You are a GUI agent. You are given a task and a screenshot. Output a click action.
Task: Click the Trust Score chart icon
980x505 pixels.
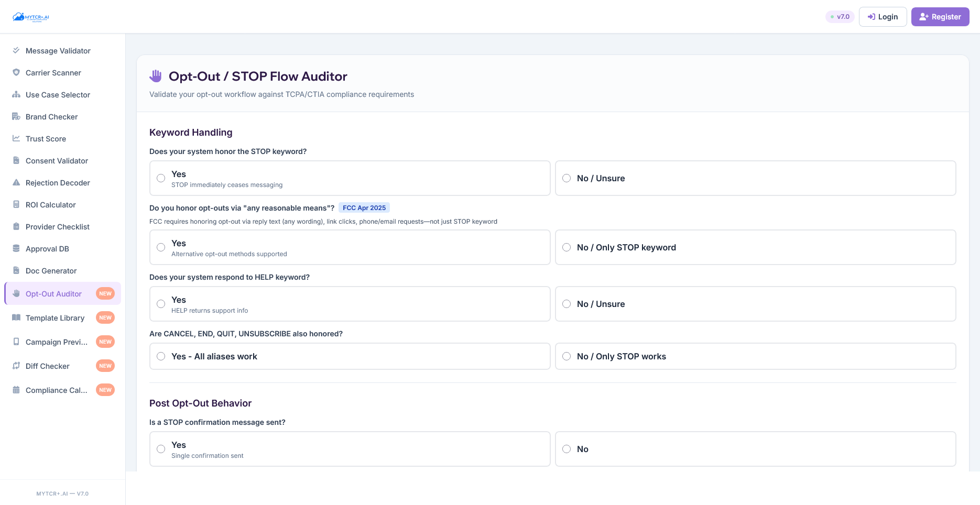(16, 138)
